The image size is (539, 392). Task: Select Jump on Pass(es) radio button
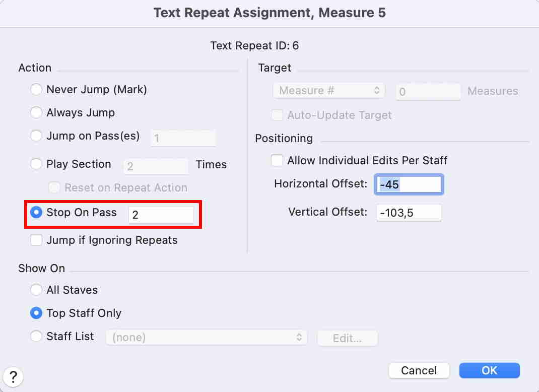(36, 136)
